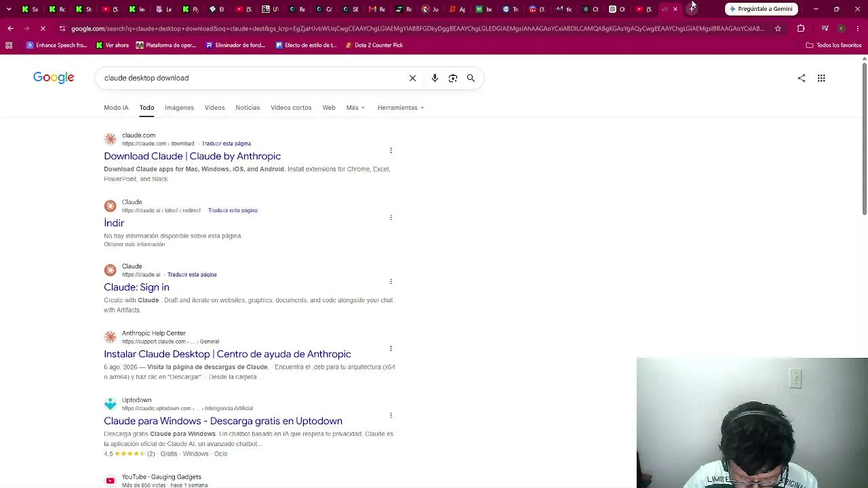The width and height of the screenshot is (868, 488).
Task: Translate the claude.com download result page
Action: click(x=226, y=144)
